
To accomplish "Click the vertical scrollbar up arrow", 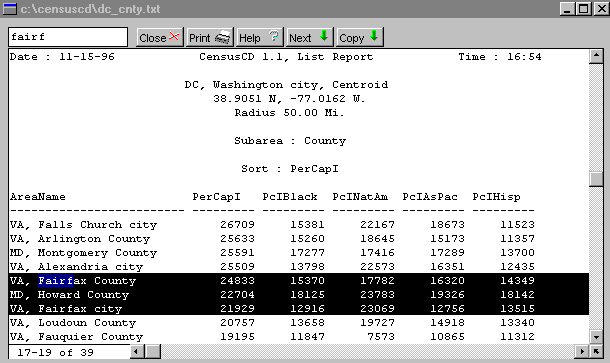I will click(x=596, y=56).
